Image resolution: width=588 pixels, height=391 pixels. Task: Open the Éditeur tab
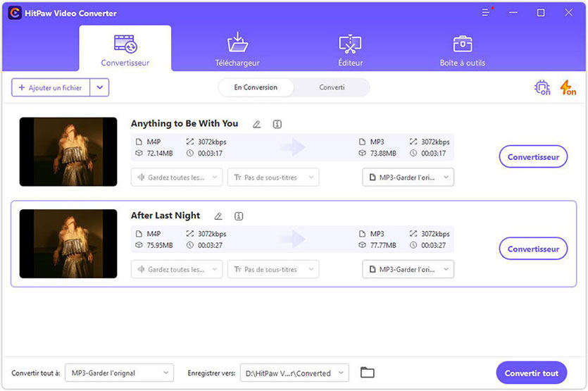pyautogui.click(x=350, y=49)
